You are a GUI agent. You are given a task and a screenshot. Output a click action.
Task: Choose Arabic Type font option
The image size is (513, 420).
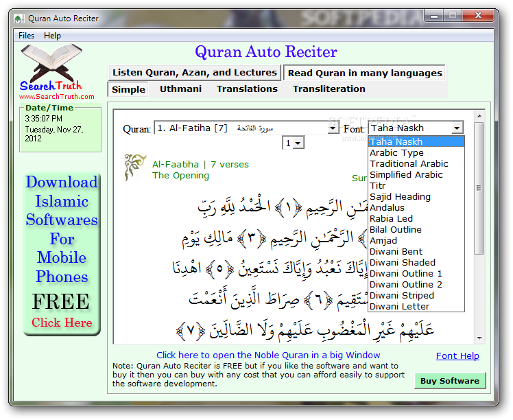(416, 153)
